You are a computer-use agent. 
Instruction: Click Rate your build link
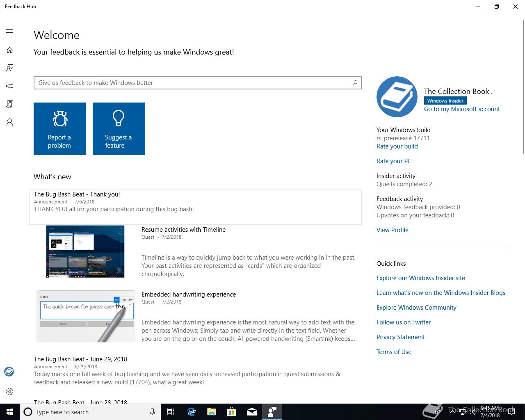397,146
